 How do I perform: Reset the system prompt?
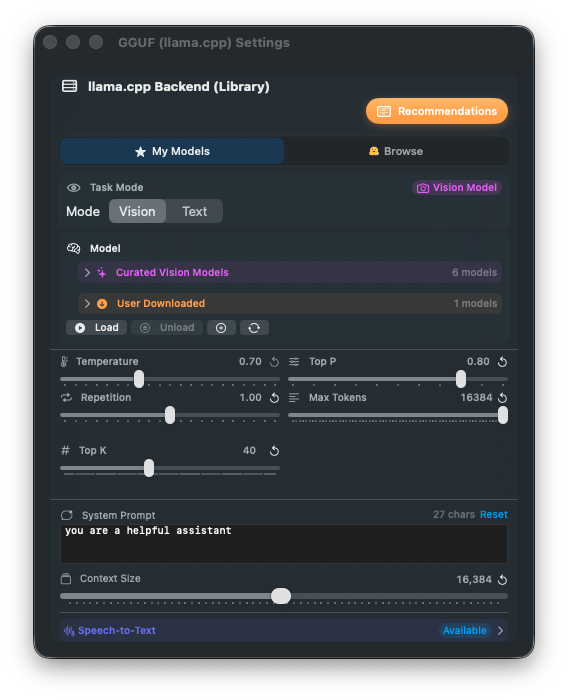click(493, 515)
